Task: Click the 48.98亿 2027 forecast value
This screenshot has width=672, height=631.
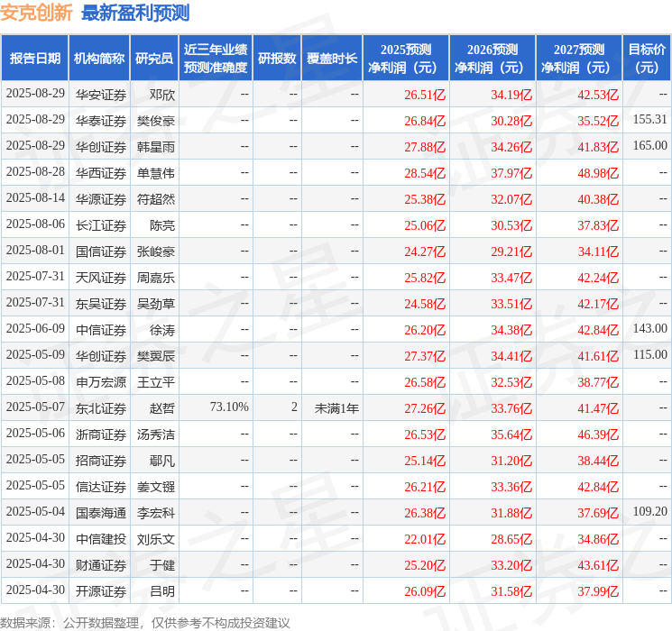Action: [x=599, y=172]
